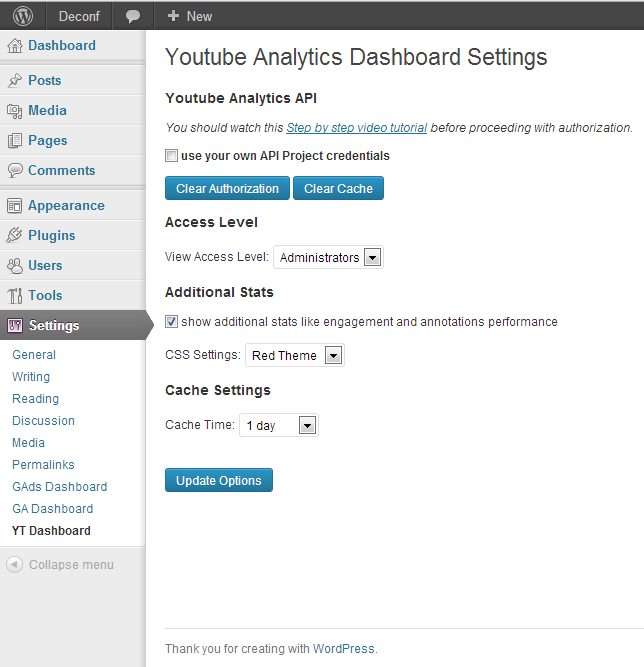Open Media under Settings submenu

point(28,443)
